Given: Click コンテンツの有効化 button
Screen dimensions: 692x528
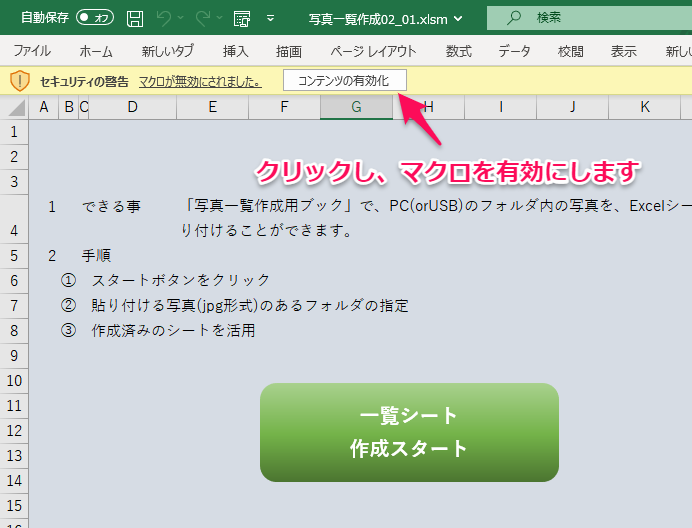Looking at the screenshot, I should [x=344, y=80].
